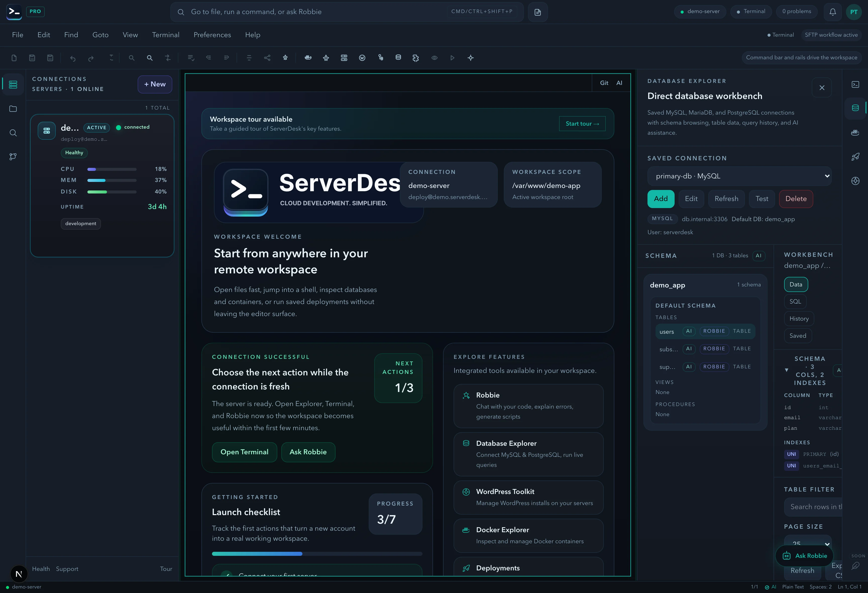Toggle the ROBBIE chip on subs row
The height and width of the screenshot is (593, 868).
(x=714, y=349)
